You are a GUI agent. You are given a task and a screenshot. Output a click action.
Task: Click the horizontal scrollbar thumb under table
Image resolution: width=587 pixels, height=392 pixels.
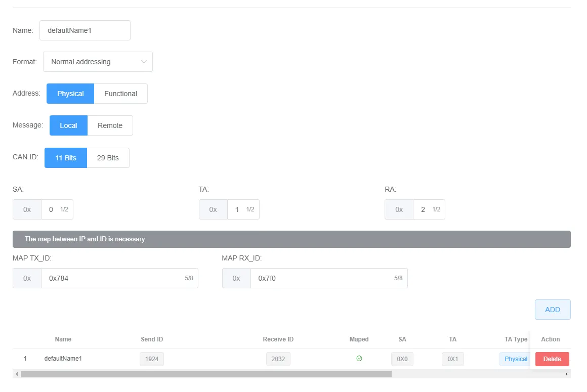tap(206, 374)
